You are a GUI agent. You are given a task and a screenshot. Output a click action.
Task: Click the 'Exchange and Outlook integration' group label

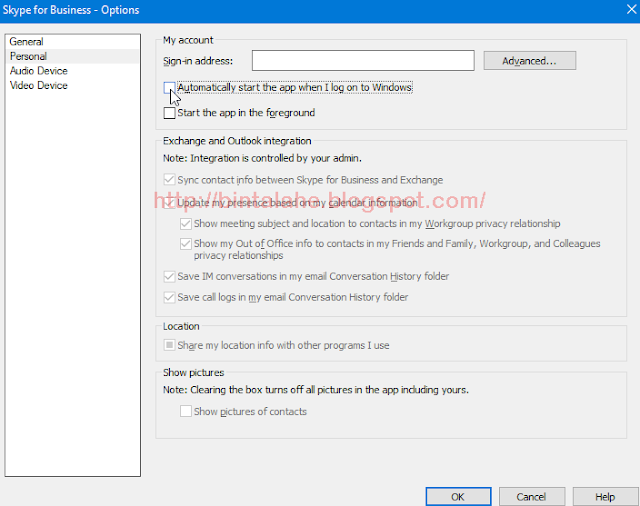point(237,141)
